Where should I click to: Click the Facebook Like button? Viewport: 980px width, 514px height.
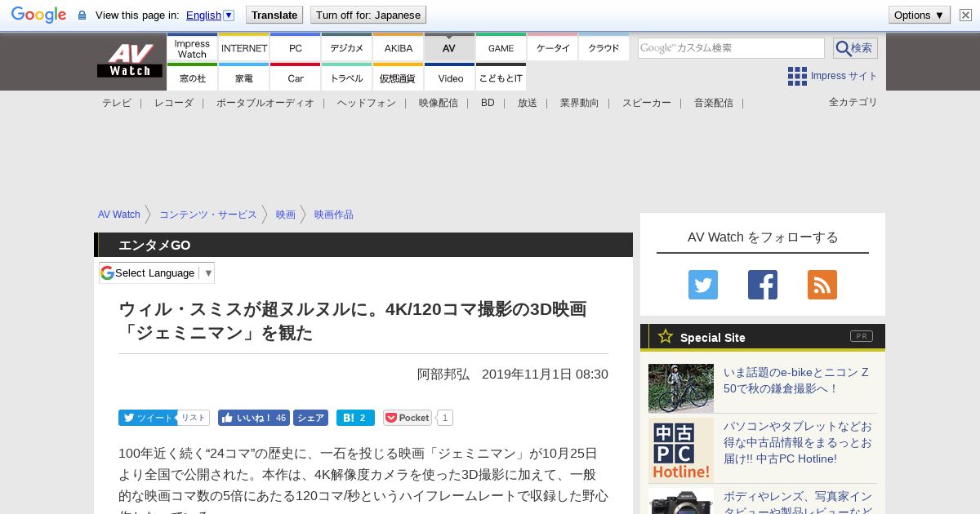pos(254,418)
